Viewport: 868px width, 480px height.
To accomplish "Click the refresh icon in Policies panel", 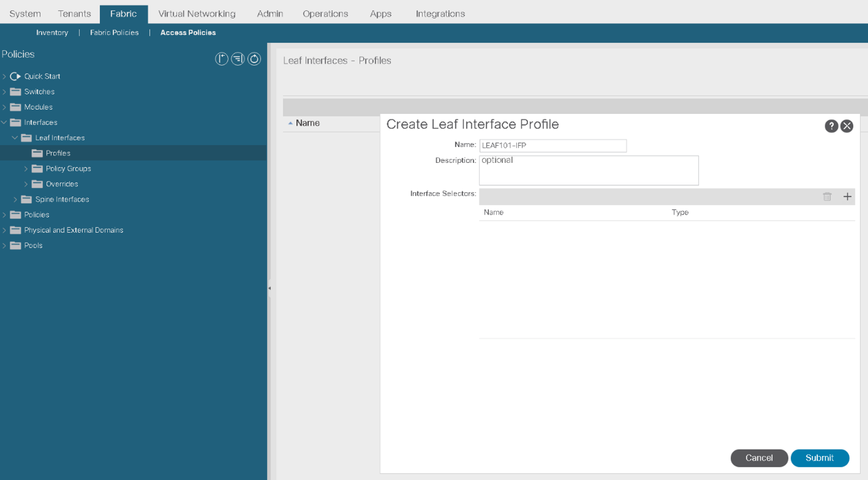I will coord(254,59).
